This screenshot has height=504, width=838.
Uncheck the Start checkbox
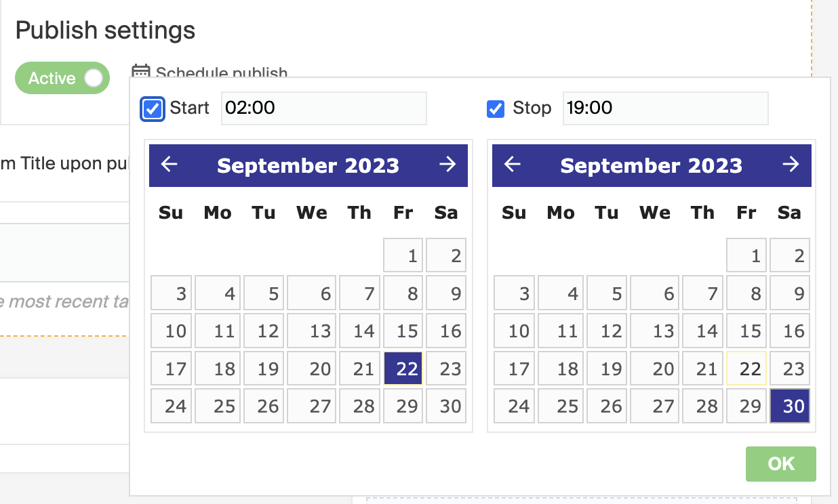point(153,108)
